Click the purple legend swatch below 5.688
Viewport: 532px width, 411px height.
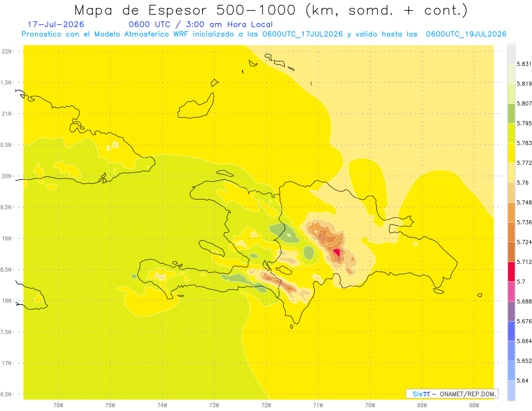pos(511,311)
